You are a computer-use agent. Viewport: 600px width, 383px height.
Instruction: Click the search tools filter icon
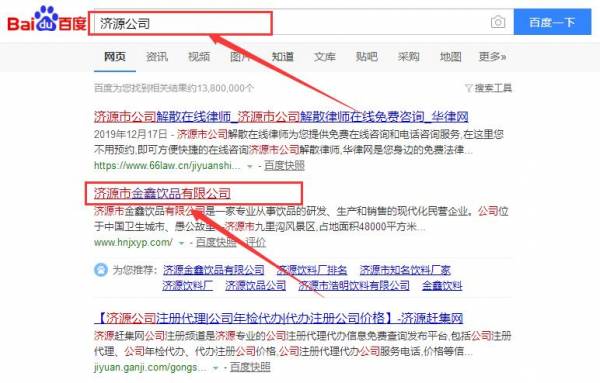[468, 88]
